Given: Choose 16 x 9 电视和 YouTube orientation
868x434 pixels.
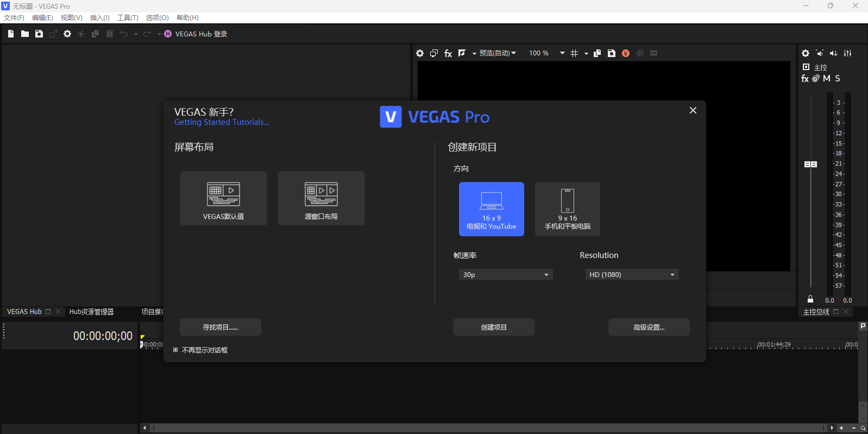Looking at the screenshot, I should [492, 209].
